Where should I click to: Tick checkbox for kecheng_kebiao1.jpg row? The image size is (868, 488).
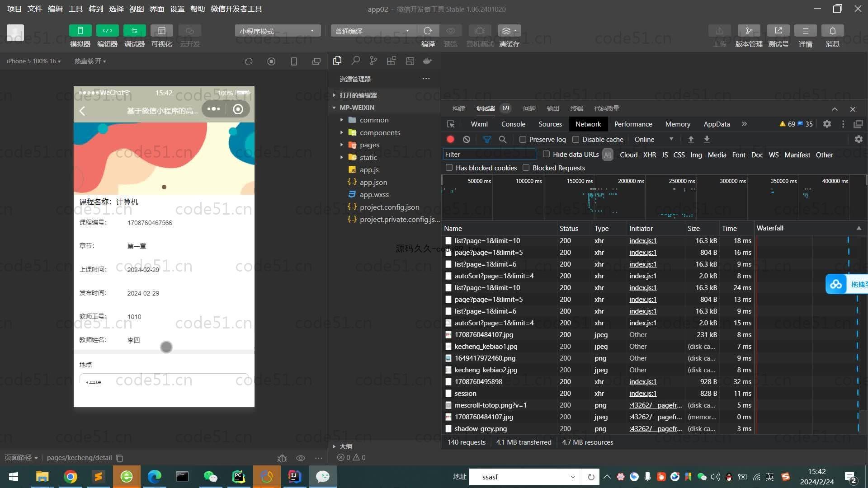[448, 347]
